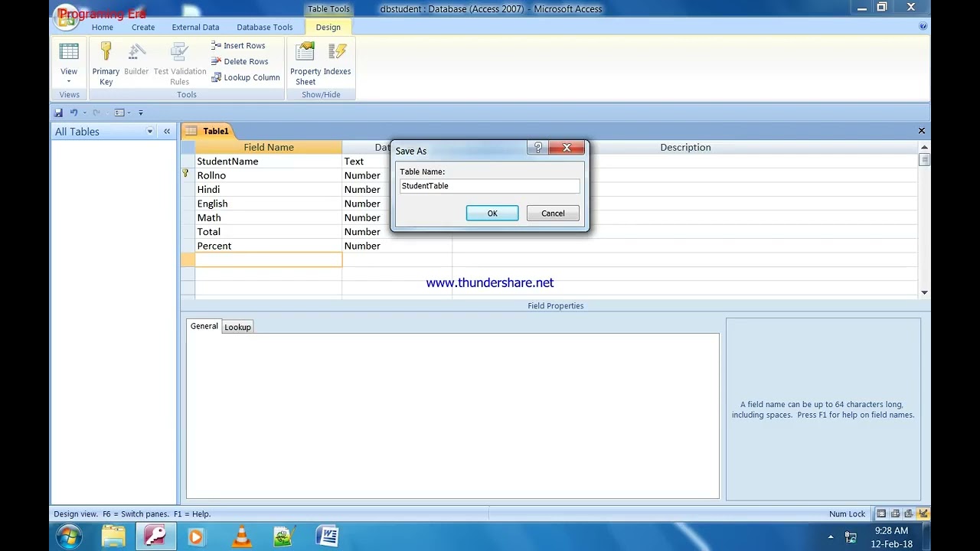Click the Field Name column header
This screenshot has width=980, height=551.
point(269,147)
